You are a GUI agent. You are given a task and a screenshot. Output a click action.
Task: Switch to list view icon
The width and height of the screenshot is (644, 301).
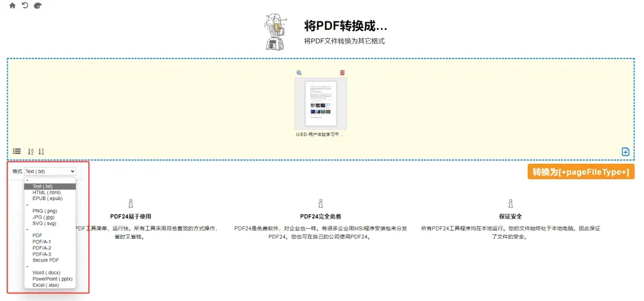[17, 151]
